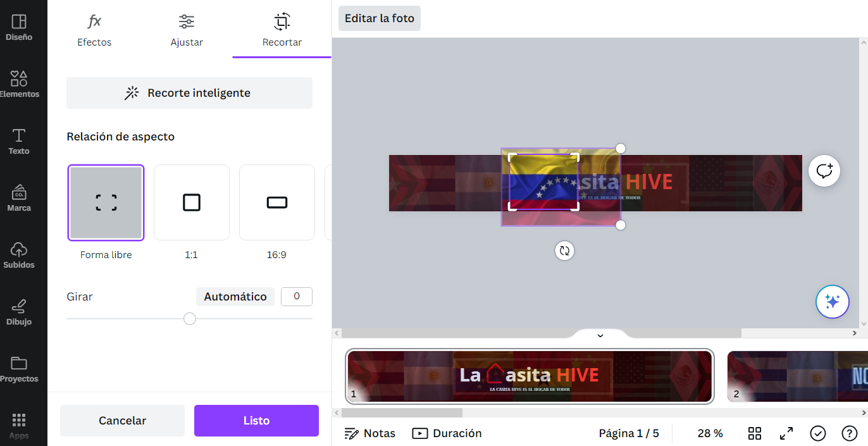
Task: Open the Marca brand panel
Action: coord(19,199)
